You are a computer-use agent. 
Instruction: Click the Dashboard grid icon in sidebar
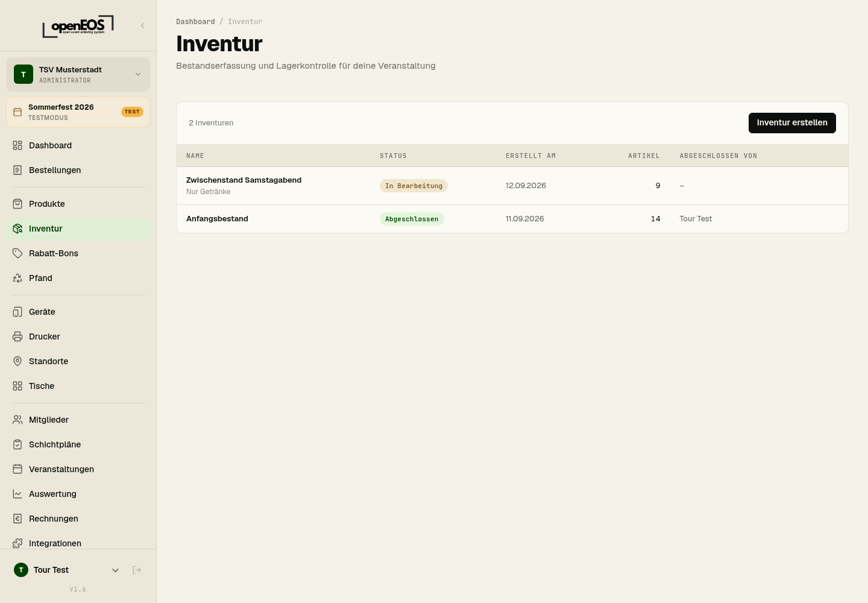point(17,145)
